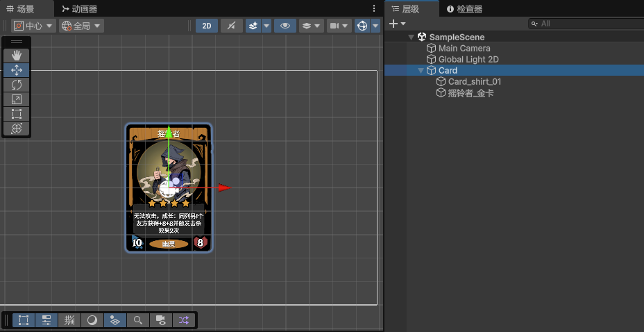Select the Scale tool
644x332 pixels.
(x=17, y=99)
